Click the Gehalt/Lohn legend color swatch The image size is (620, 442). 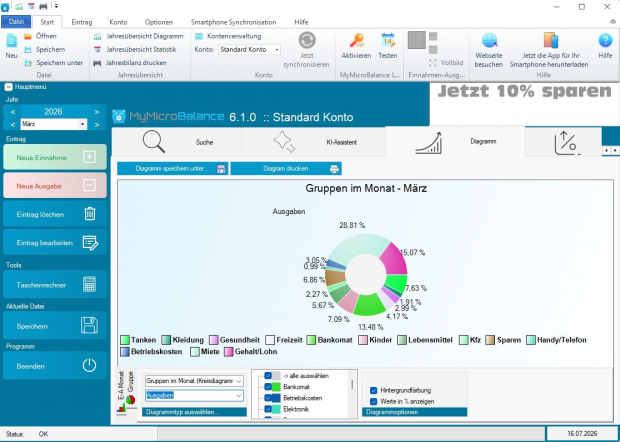point(228,352)
